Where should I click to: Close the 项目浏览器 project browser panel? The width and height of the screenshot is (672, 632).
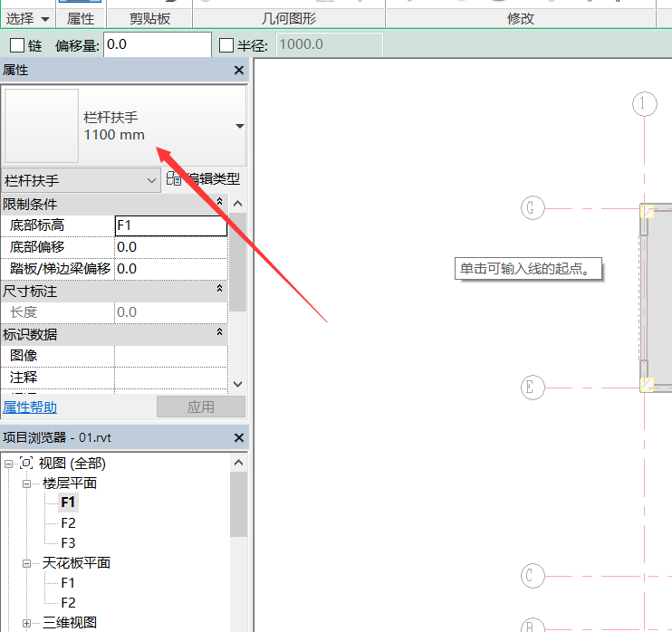(239, 438)
